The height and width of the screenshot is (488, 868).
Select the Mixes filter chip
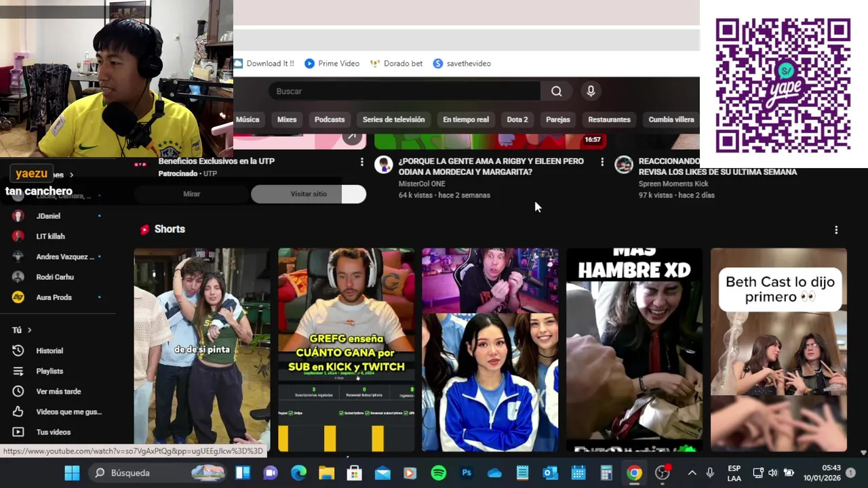click(287, 119)
